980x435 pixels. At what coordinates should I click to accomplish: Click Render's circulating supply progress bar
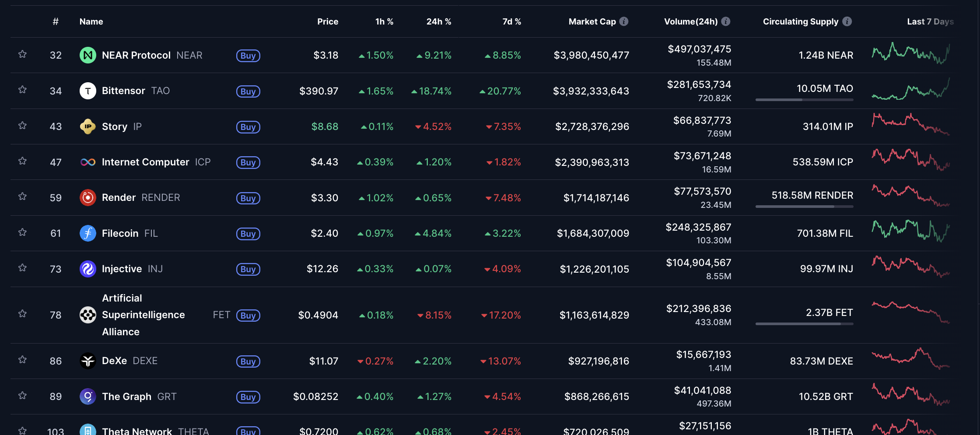coord(804,207)
